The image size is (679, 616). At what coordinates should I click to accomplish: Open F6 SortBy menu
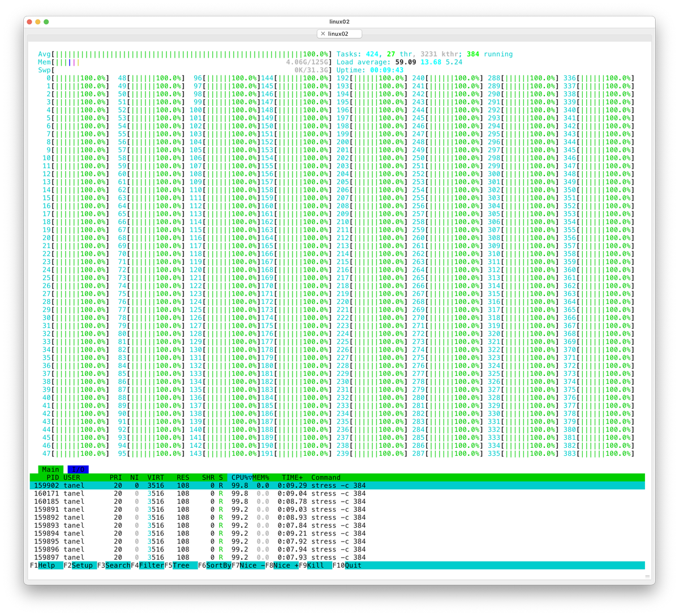[x=214, y=566]
